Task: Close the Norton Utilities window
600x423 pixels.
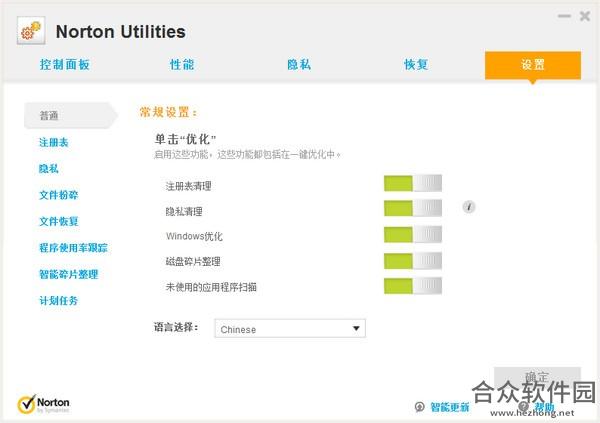Action: tap(585, 16)
